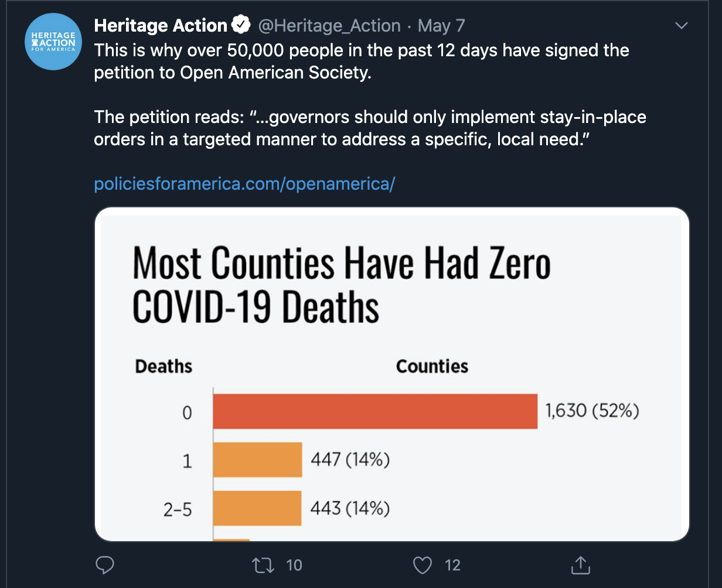
Task: Open the policiesforamerica.com/openamerica/ link
Action: click(245, 184)
